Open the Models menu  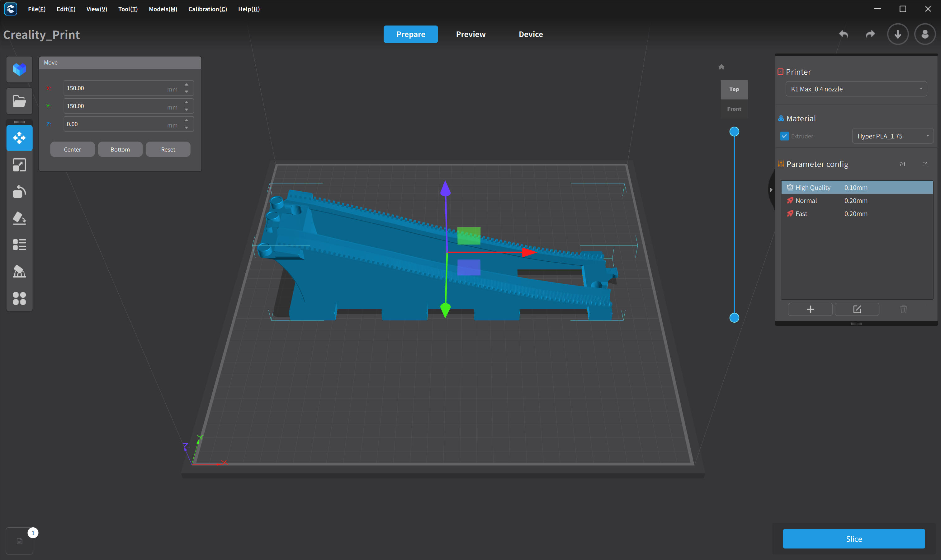pos(163,9)
